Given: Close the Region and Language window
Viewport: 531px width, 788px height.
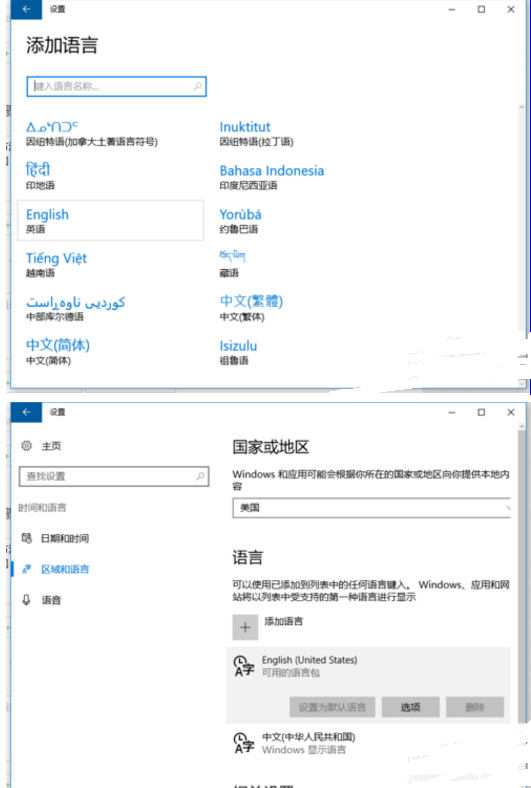Looking at the screenshot, I should (x=511, y=412).
